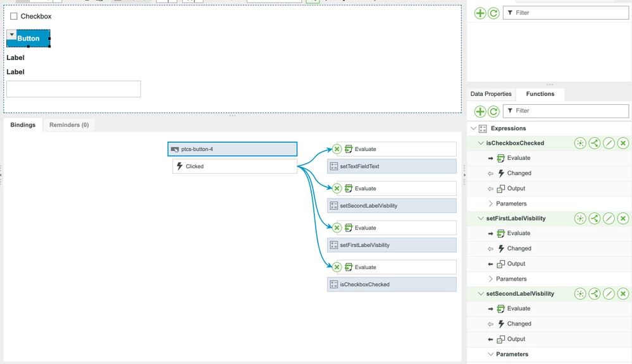Delete the isCheckboxChecked function
Image resolution: width=632 pixels, height=364 pixels.
(623, 143)
